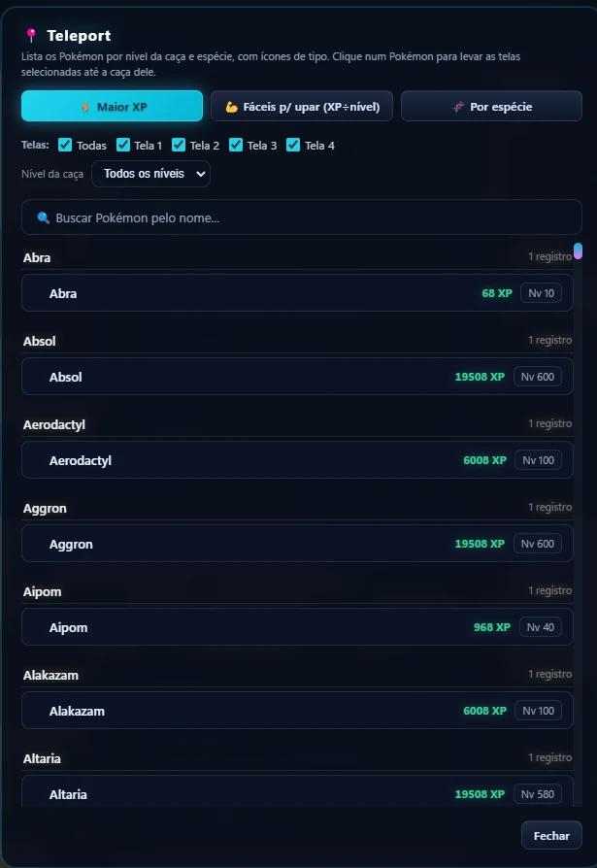Image resolution: width=597 pixels, height=868 pixels.
Task: Select Fáceis p/ upar tab
Action: coord(302,106)
